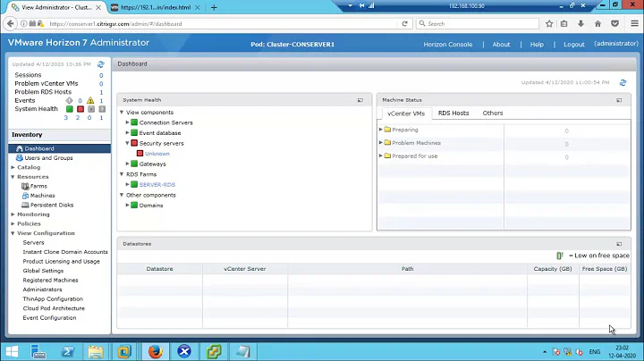Reload the page in Firefox
644x361 pixels.
click(404, 24)
